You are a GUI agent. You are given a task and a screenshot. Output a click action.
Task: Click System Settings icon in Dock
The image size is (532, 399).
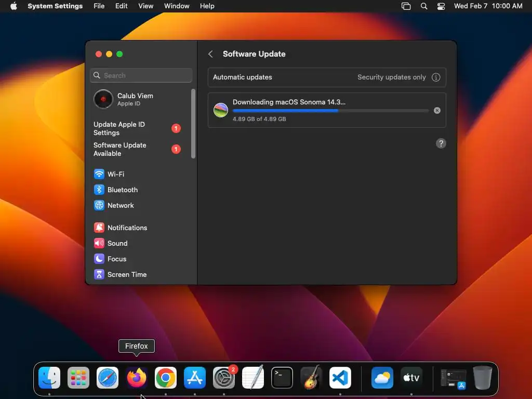pos(224,378)
